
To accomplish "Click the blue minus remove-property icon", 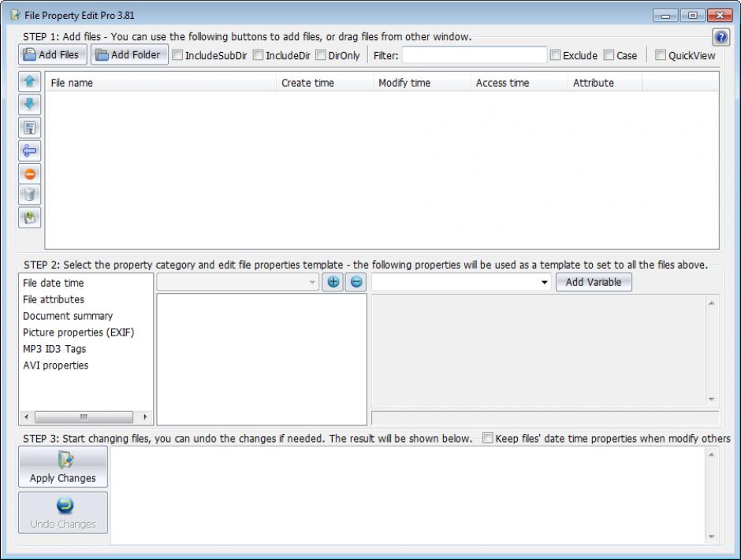I will [x=356, y=283].
